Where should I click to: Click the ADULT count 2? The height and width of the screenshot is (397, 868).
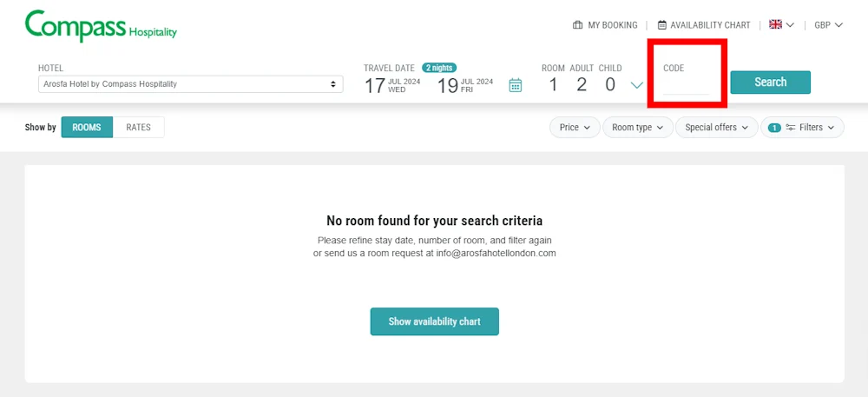point(582,85)
